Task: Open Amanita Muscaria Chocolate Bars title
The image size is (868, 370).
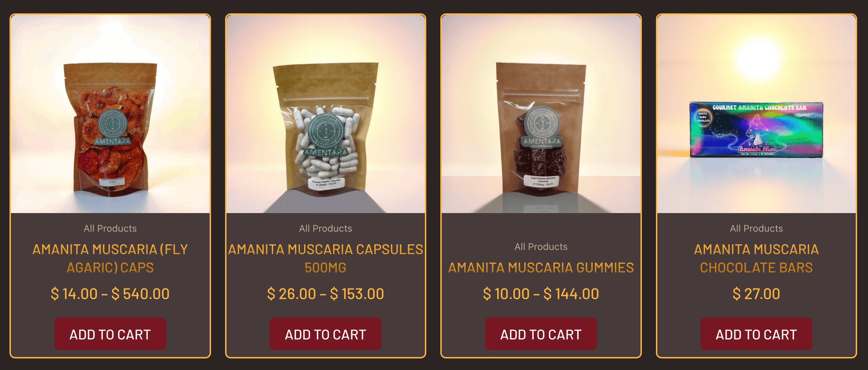Action: (x=756, y=258)
